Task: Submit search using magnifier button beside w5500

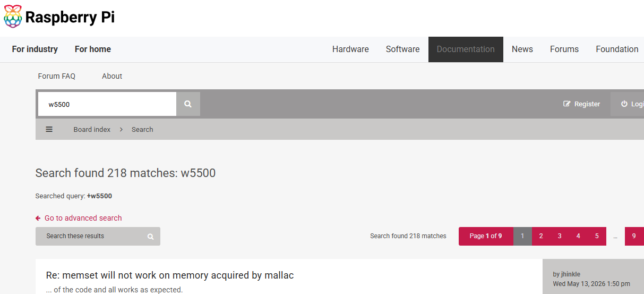Action: tap(188, 104)
